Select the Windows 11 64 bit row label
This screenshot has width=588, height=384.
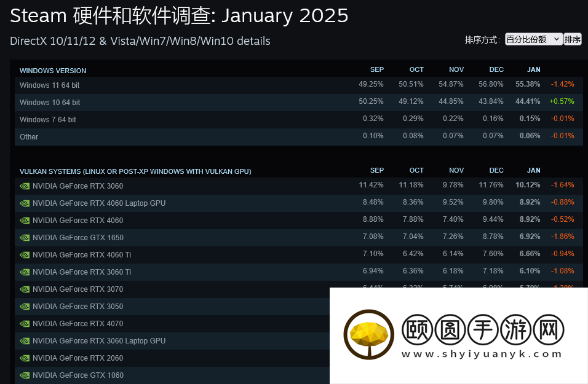click(49, 85)
